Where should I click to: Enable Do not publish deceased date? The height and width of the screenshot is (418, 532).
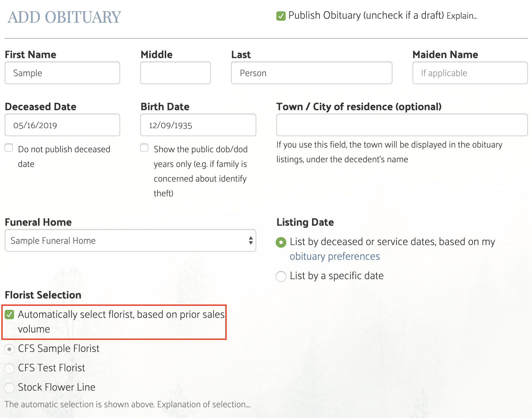pos(9,148)
